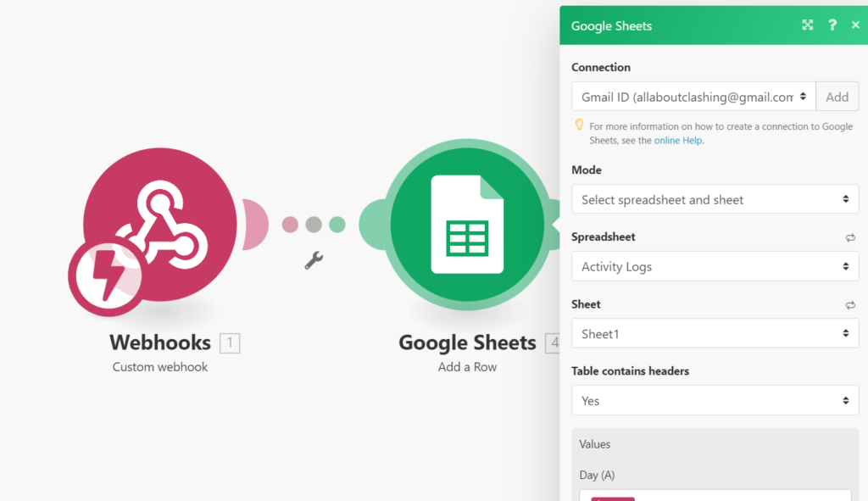
Task: Open the Activity Logs spreadsheet dropdown
Action: (715, 266)
